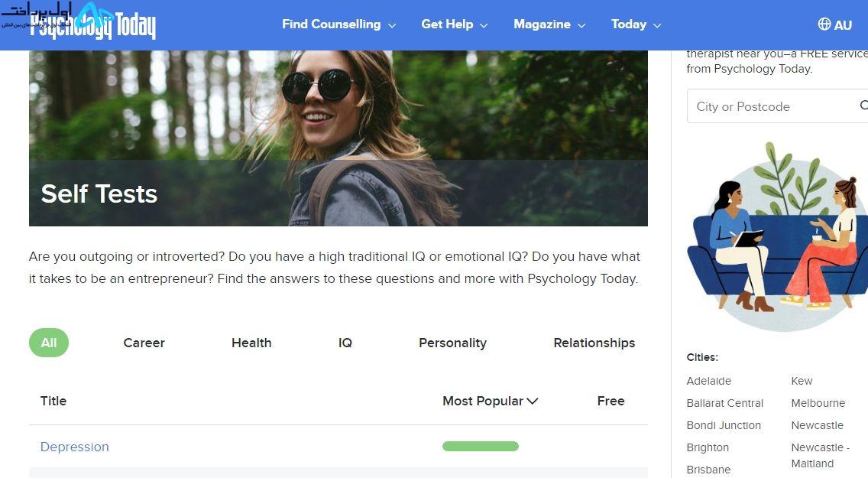Image resolution: width=868 pixels, height=478 pixels.
Task: Show IQ self tests
Action: pyautogui.click(x=345, y=343)
